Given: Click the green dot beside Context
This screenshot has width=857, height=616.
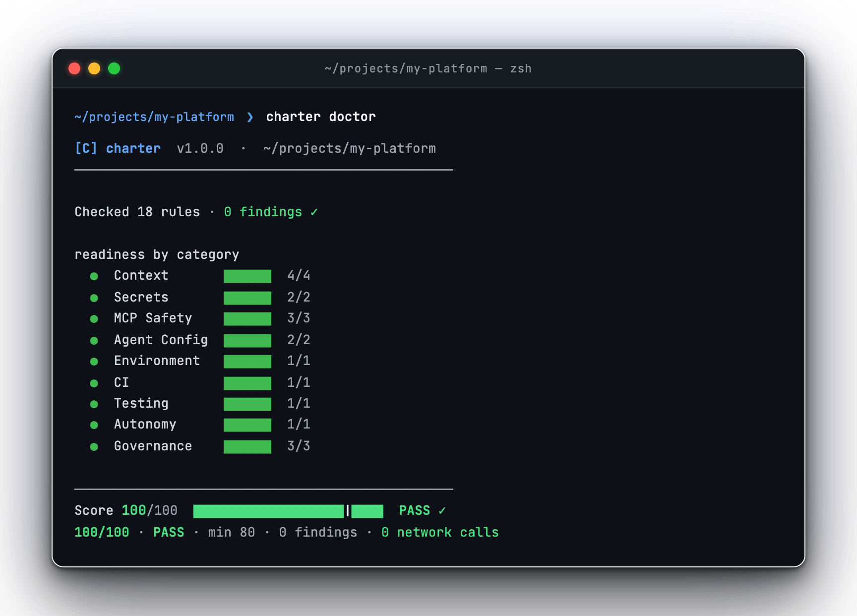Looking at the screenshot, I should coord(94,276).
